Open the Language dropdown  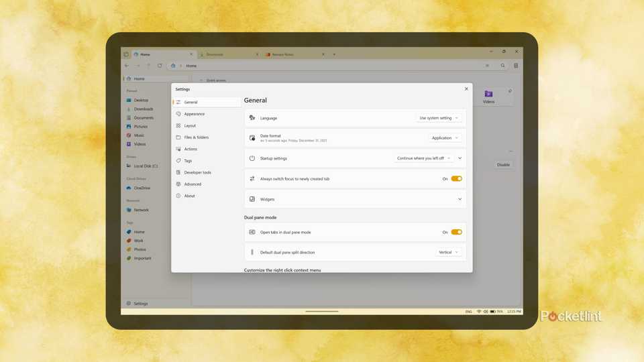439,118
